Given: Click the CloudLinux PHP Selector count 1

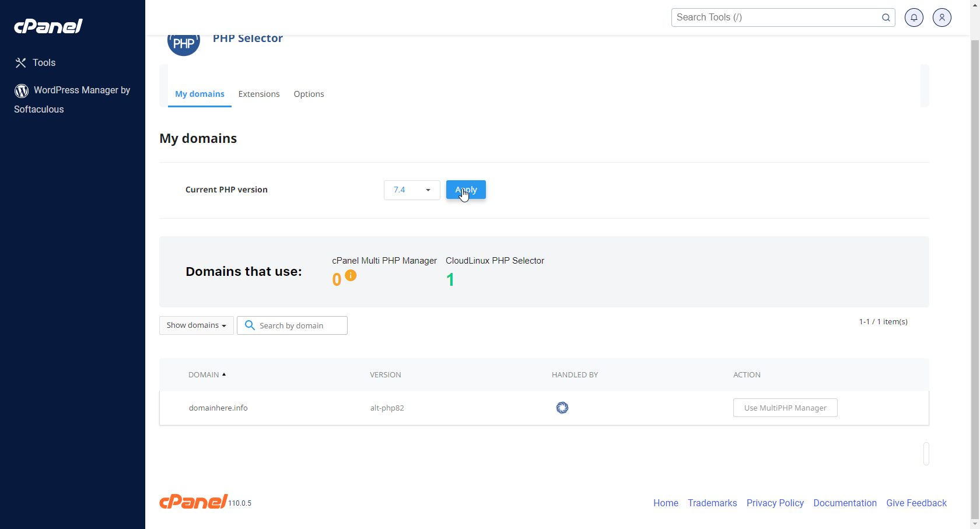Looking at the screenshot, I should point(450,280).
